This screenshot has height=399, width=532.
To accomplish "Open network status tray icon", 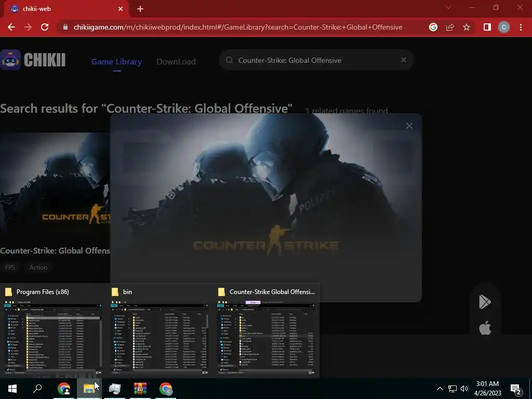I will point(453,389).
